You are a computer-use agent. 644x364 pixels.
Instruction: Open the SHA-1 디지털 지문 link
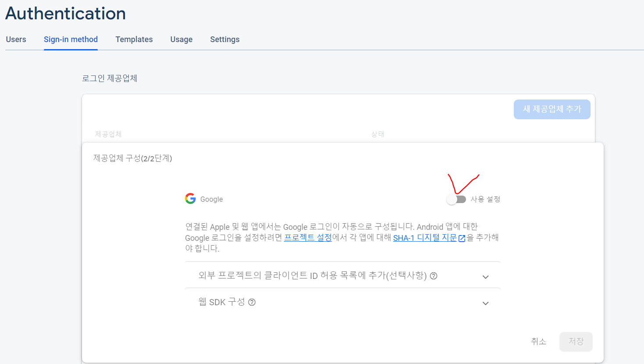pos(425,238)
